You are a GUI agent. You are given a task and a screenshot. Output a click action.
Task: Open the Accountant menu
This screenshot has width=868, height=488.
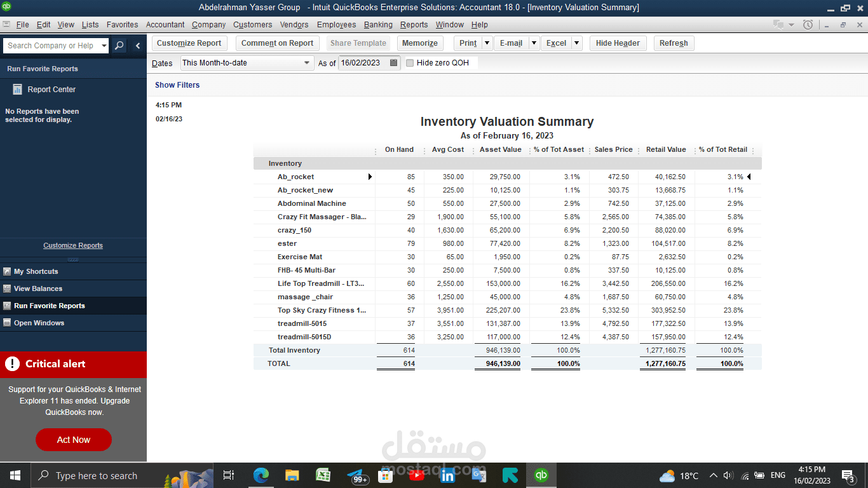tap(165, 25)
